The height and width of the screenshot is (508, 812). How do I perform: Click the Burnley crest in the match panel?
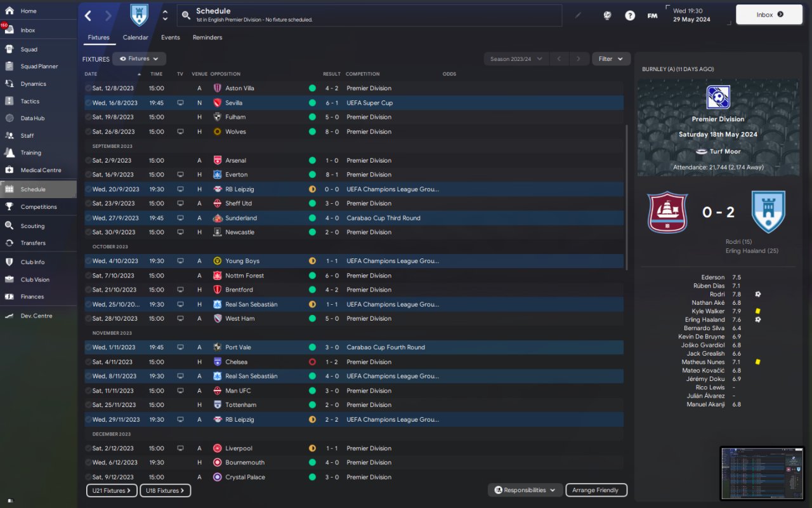tap(667, 212)
